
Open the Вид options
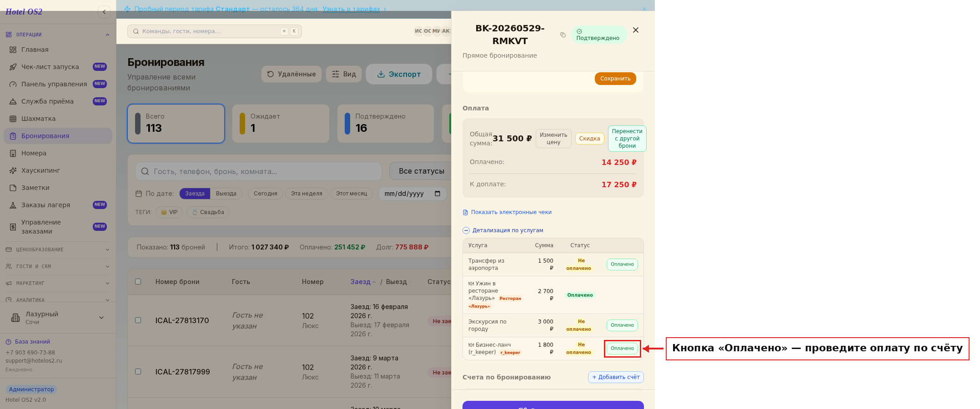coord(344,74)
